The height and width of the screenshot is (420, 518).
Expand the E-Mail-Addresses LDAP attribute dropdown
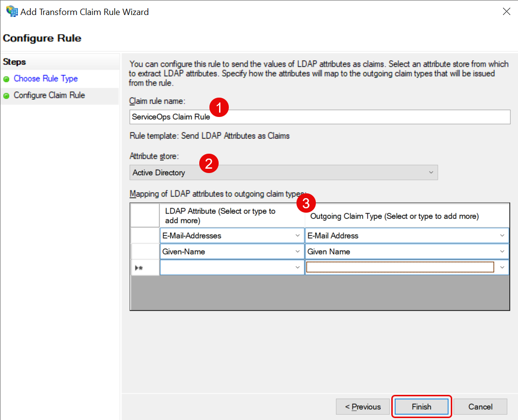pyautogui.click(x=297, y=236)
